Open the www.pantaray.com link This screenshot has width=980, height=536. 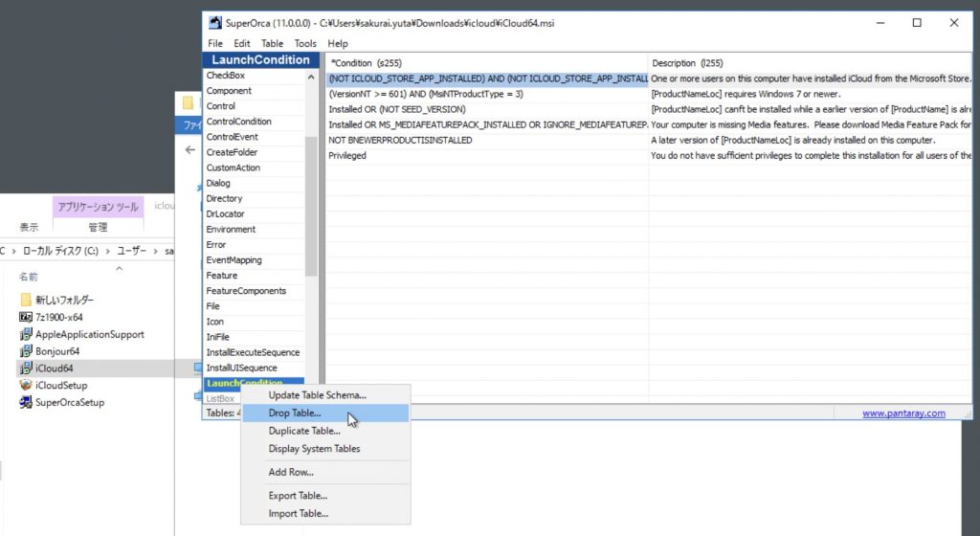tap(903, 413)
